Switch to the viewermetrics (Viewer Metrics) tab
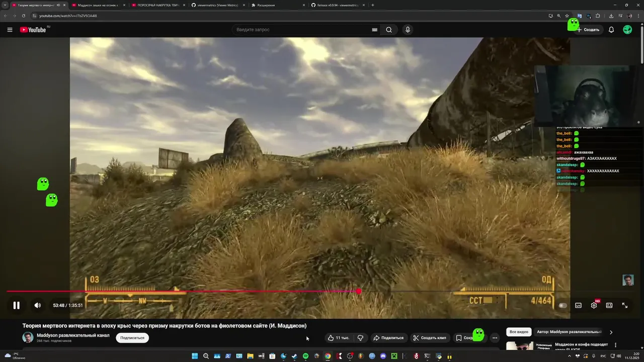This screenshot has height=362, width=644. [218, 5]
